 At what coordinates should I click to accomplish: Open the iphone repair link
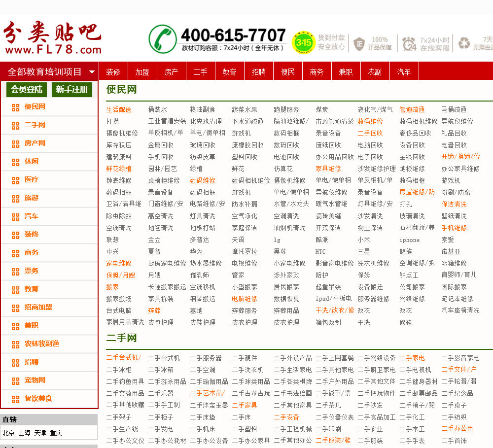409,240
